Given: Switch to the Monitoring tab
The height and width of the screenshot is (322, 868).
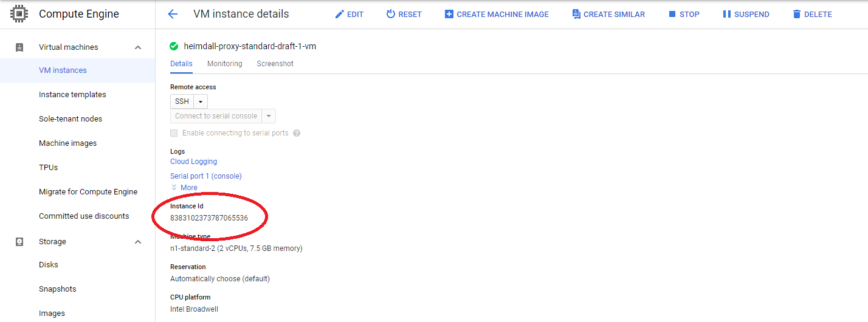Looking at the screenshot, I should [224, 64].
